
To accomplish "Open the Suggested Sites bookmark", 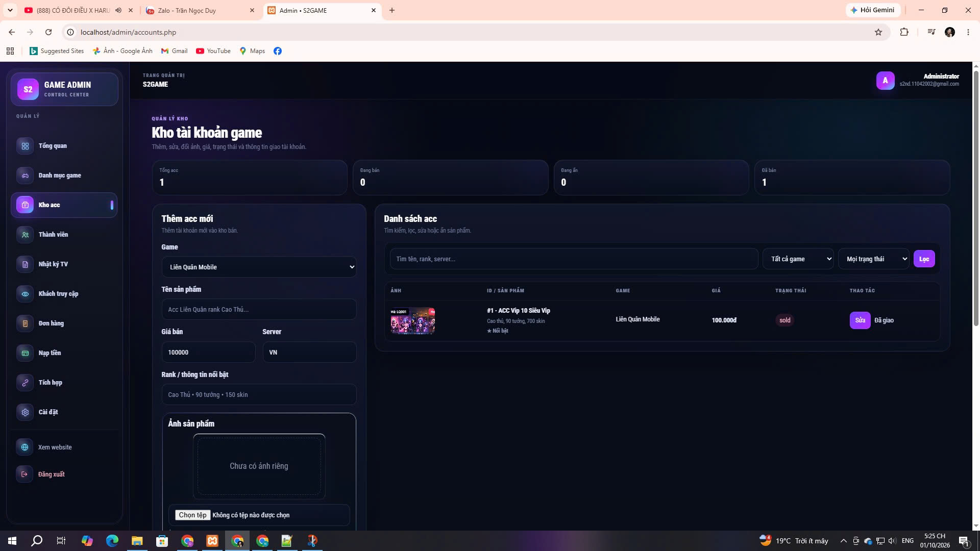I will click(x=57, y=51).
